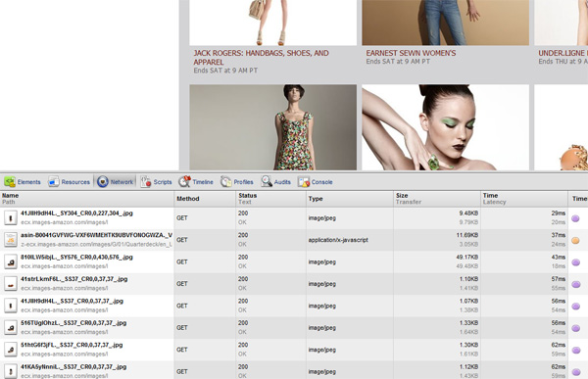Sort by the Method column header
This screenshot has height=379, width=588.
tap(205, 199)
